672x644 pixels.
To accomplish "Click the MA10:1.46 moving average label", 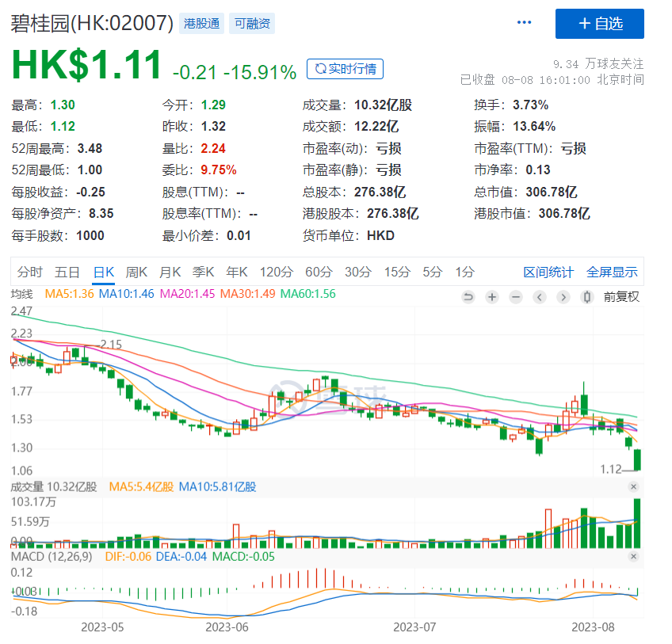I will coord(126,294).
